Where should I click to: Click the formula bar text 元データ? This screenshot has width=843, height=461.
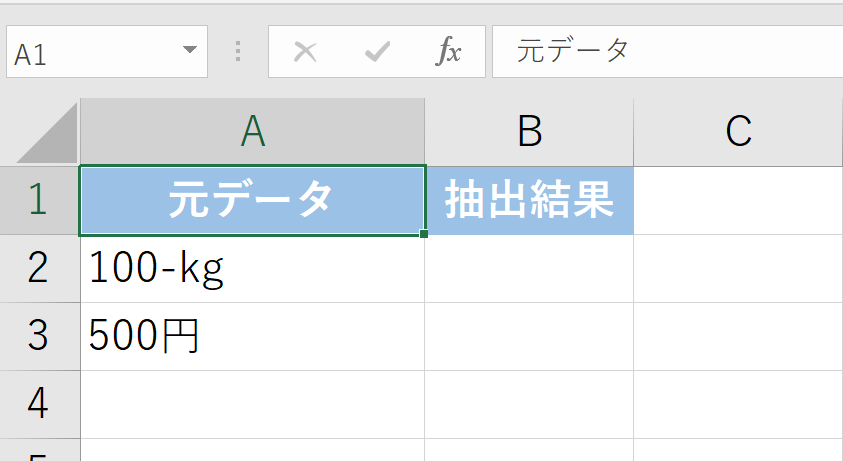(x=573, y=51)
